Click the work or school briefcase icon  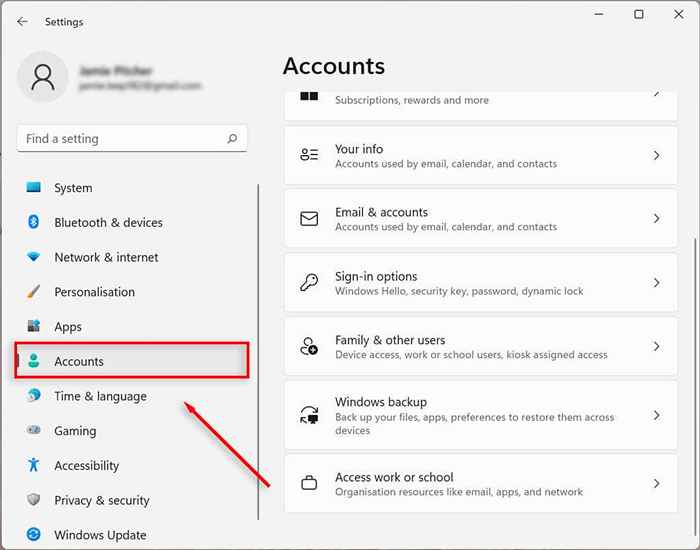(x=309, y=483)
